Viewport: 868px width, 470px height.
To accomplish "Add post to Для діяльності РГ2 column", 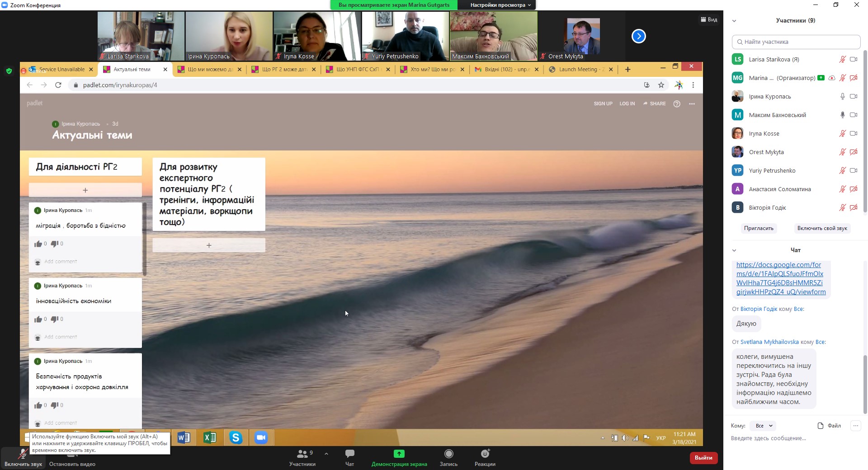I will pos(85,190).
